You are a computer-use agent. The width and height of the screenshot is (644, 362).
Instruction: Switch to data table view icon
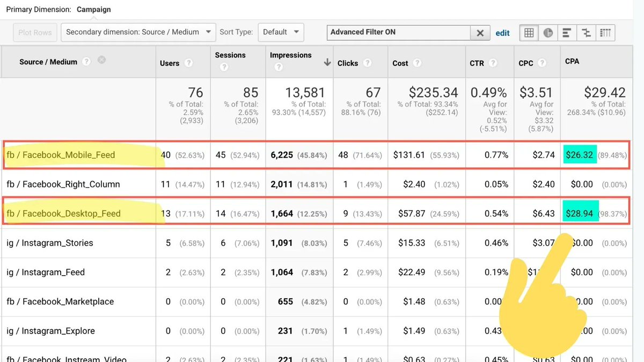pos(529,33)
